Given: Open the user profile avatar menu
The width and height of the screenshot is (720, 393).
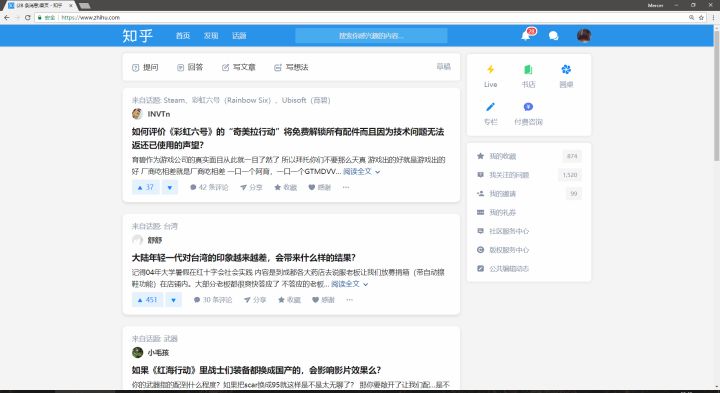Looking at the screenshot, I should [584, 36].
